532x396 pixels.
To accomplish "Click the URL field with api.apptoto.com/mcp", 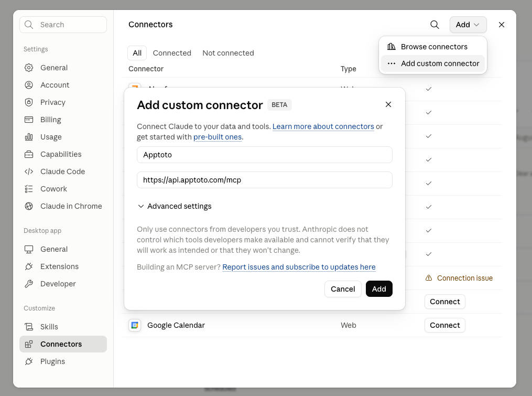I will point(265,180).
